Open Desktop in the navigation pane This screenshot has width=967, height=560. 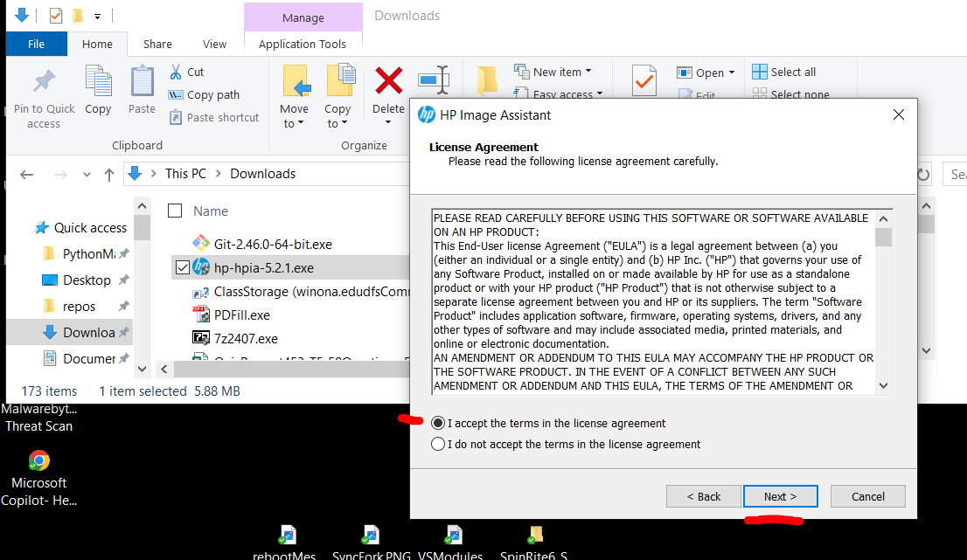[86, 280]
